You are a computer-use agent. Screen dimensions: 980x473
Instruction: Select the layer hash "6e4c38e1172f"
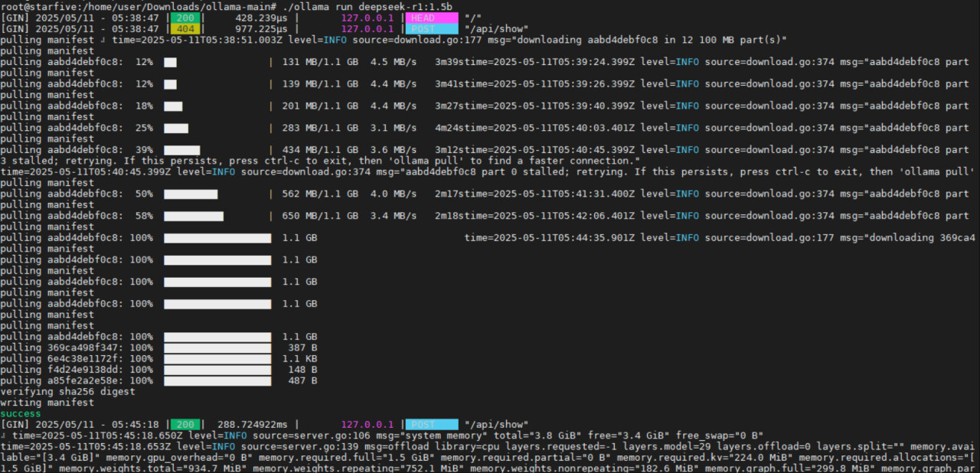83,359
